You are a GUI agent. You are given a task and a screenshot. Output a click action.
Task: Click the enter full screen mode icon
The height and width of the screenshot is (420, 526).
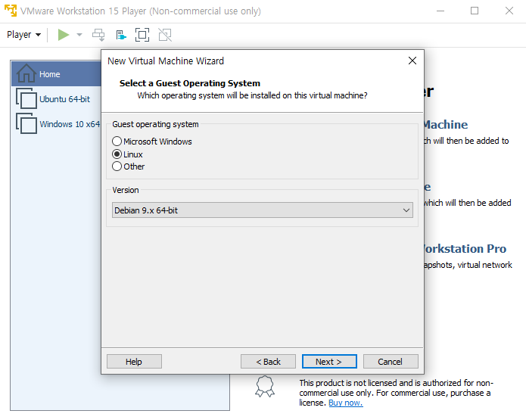[x=142, y=35]
